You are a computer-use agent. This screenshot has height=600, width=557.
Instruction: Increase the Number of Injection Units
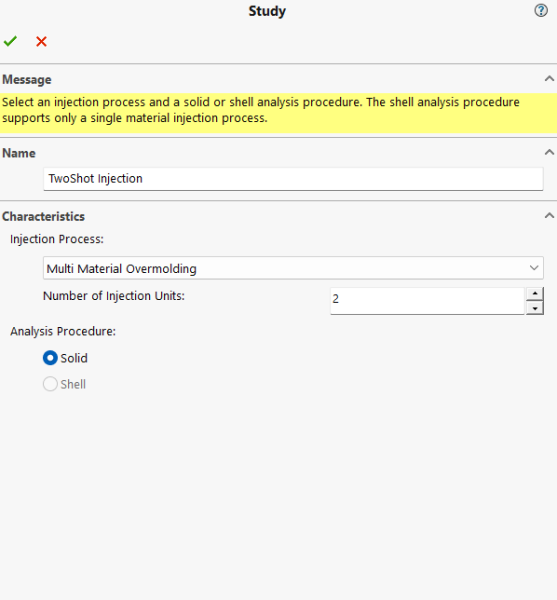pos(535,293)
